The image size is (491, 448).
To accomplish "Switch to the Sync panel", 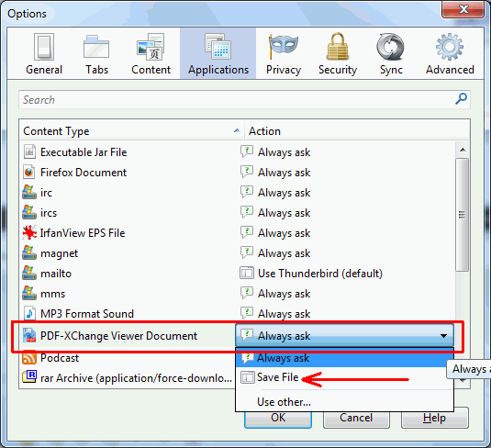I will tap(391, 53).
